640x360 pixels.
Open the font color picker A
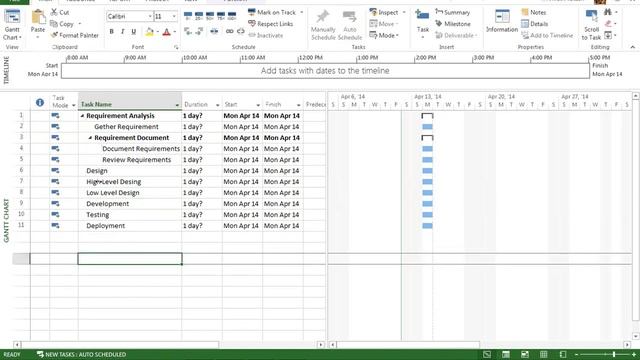click(166, 32)
